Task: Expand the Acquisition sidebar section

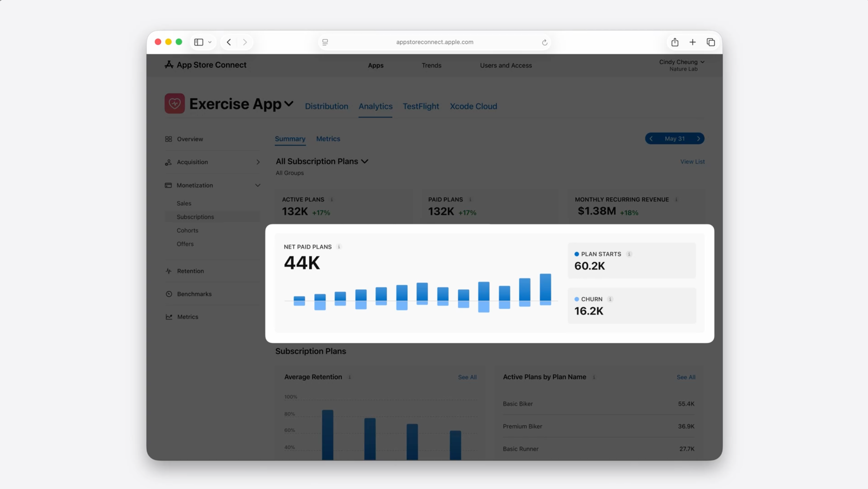Action: click(x=258, y=162)
